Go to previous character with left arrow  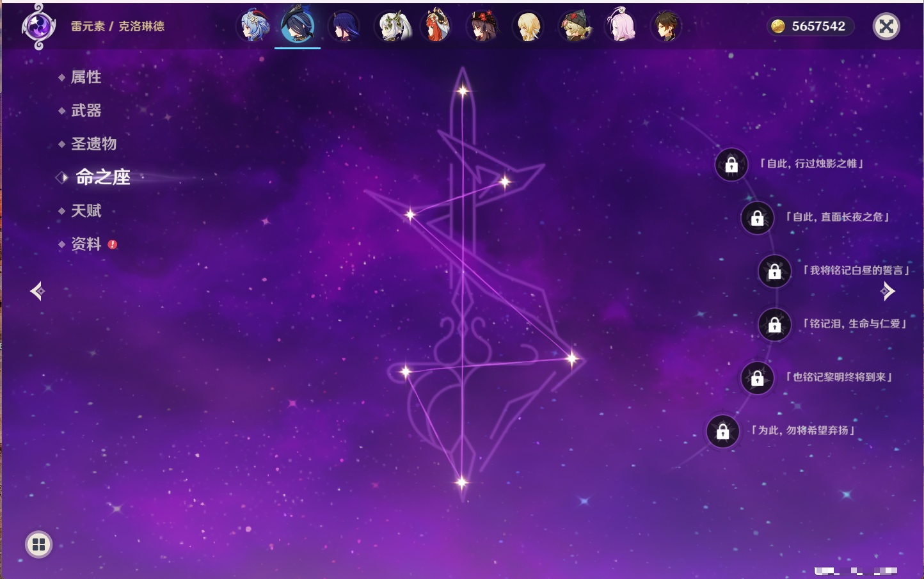[37, 291]
